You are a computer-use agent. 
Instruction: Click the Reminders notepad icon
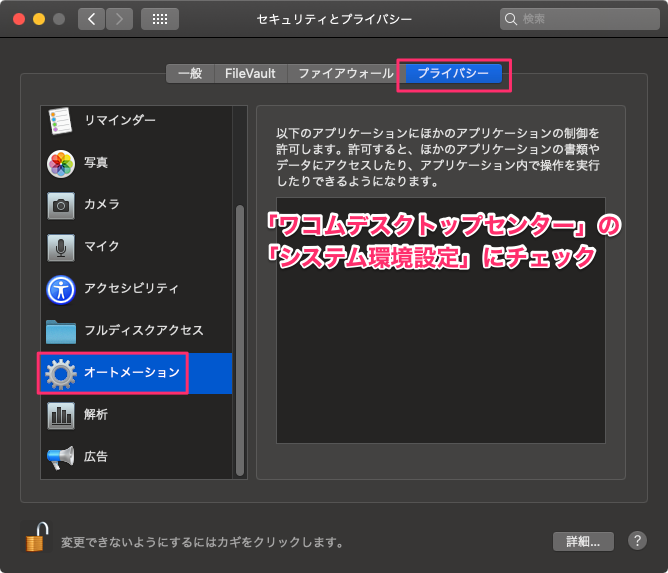pyautogui.click(x=60, y=121)
